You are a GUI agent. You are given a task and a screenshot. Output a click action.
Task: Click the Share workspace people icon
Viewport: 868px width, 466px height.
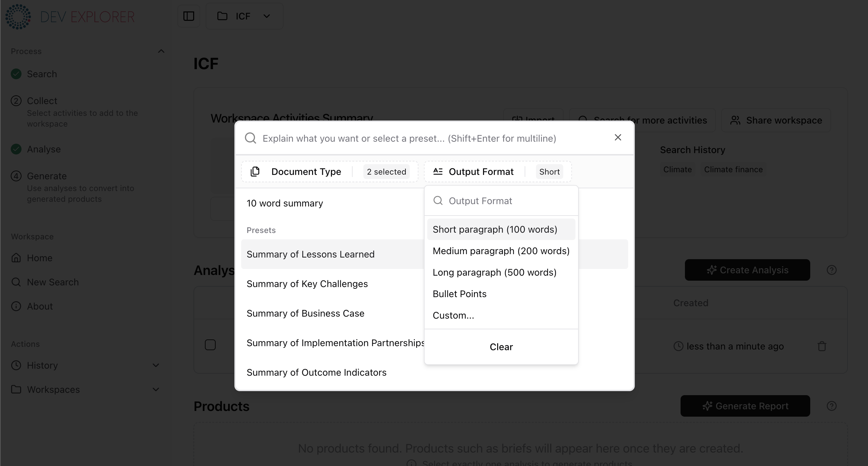click(x=735, y=120)
